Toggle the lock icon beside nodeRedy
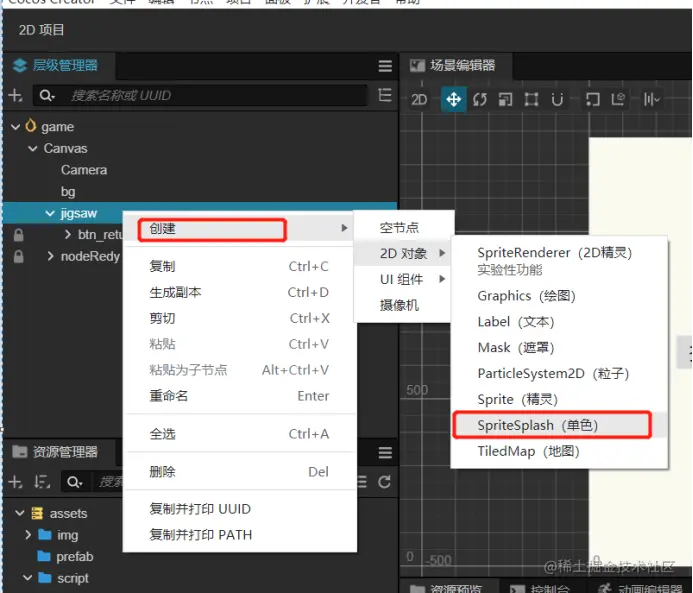The image size is (693, 593). click(19, 256)
